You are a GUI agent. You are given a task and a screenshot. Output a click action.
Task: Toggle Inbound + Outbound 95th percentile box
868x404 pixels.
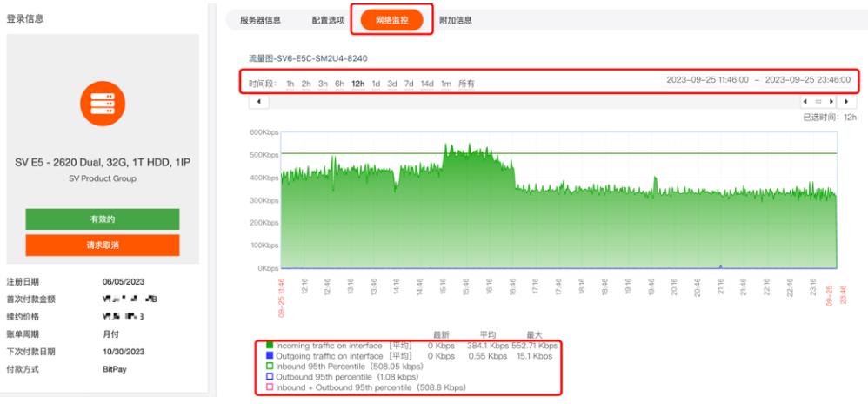click(x=270, y=387)
